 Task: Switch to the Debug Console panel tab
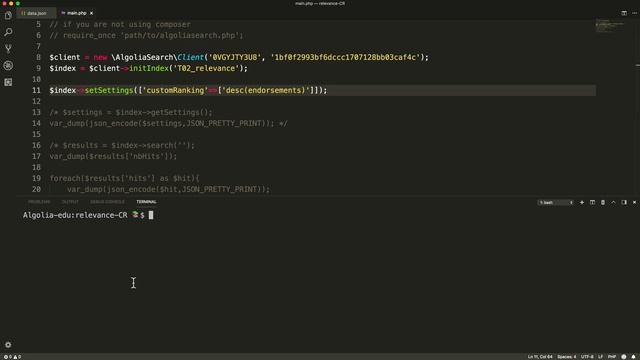[x=107, y=202]
